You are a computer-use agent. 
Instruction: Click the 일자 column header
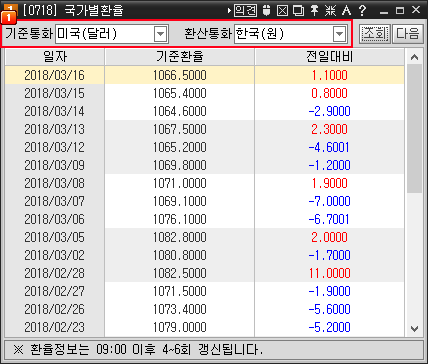point(55,57)
